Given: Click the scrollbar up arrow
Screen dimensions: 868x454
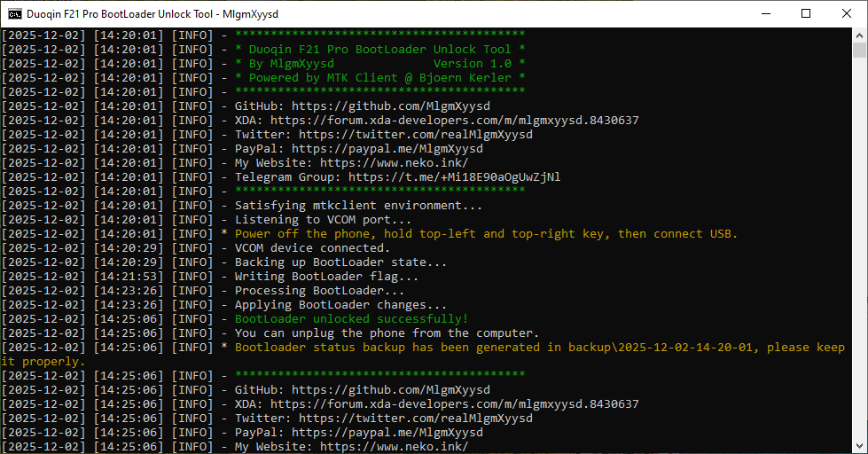Looking at the screenshot, I should click(859, 34).
